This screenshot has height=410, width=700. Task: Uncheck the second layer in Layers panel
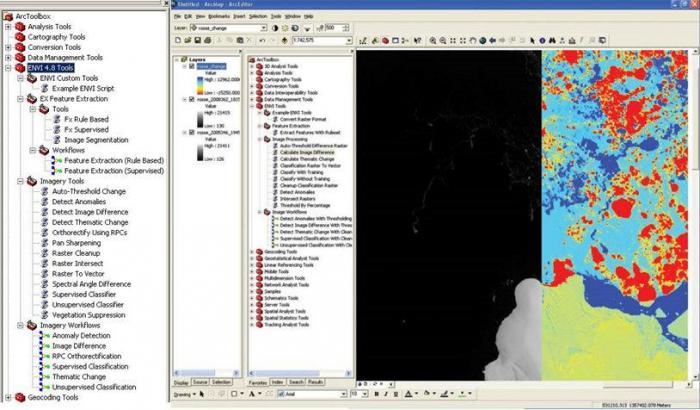192,100
